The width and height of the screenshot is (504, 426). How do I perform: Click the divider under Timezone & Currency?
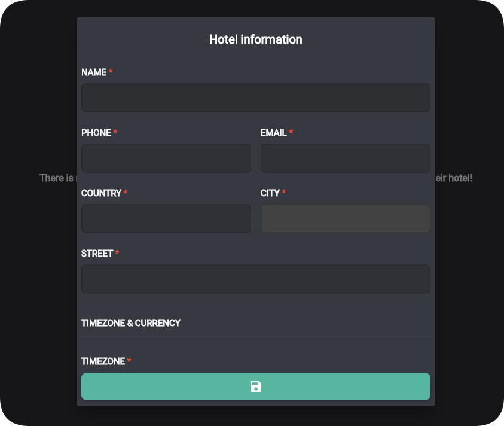click(x=256, y=339)
